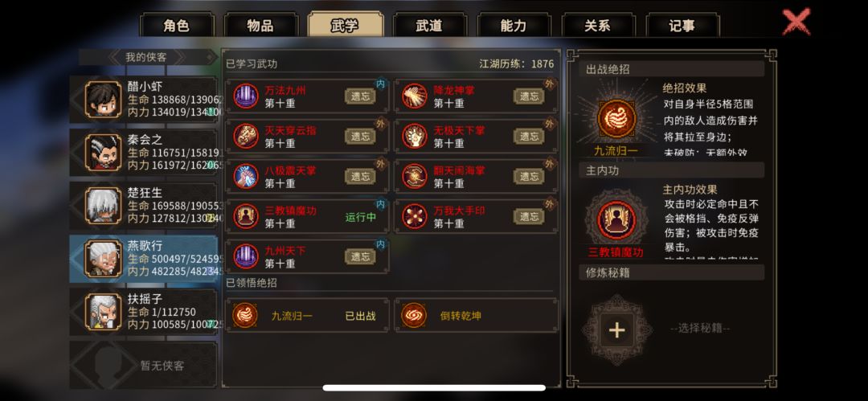Forget the 翻天闹海掌 skill
The image size is (868, 401).
(x=529, y=176)
